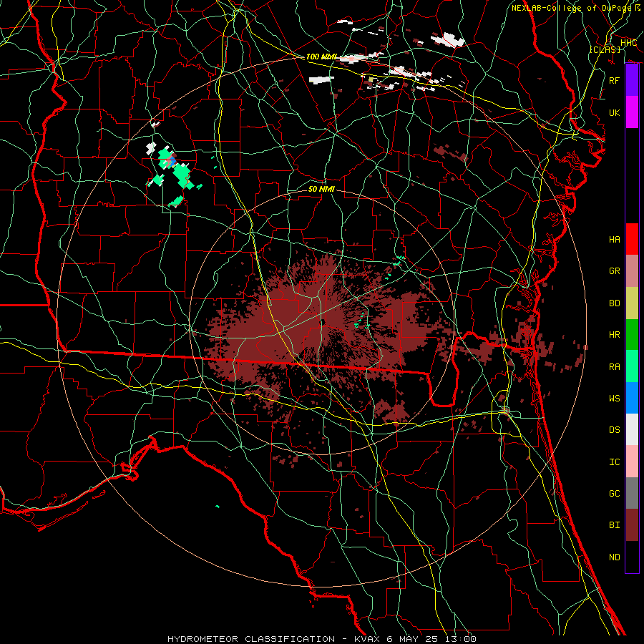Viewport: 644px width, 644px height.
Task: Click the ND black legend swatch
Action: [x=632, y=557]
